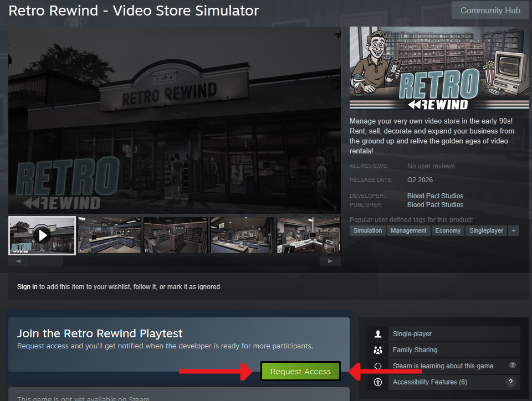The height and width of the screenshot is (401, 532).
Task: Select the second screenshot thumbnail
Action: (109, 235)
